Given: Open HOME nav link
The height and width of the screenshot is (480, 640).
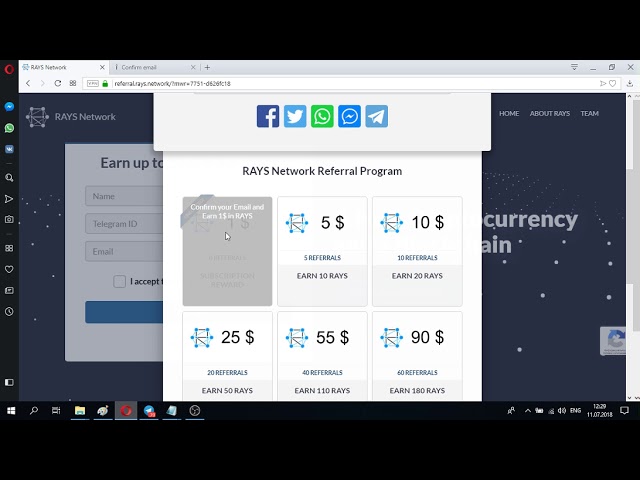Looking at the screenshot, I should (x=509, y=113).
